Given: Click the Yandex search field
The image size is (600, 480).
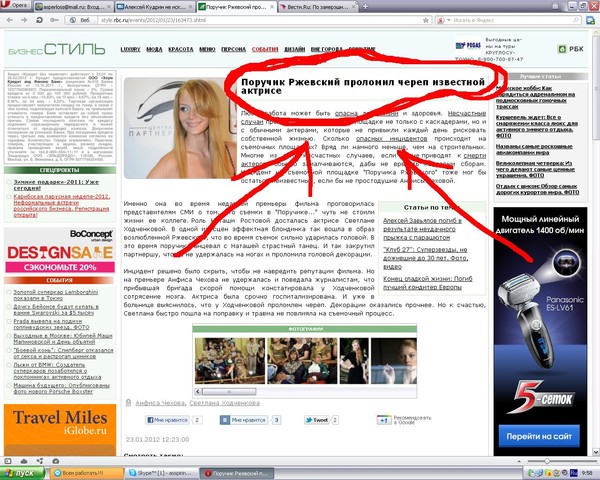Looking at the screenshot, I should 512,20.
